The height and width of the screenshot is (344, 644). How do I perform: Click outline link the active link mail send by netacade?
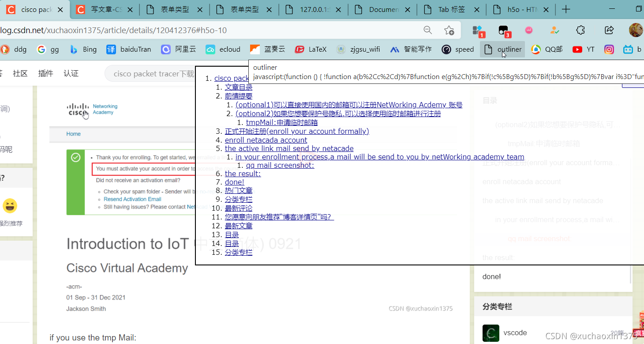[289, 148]
